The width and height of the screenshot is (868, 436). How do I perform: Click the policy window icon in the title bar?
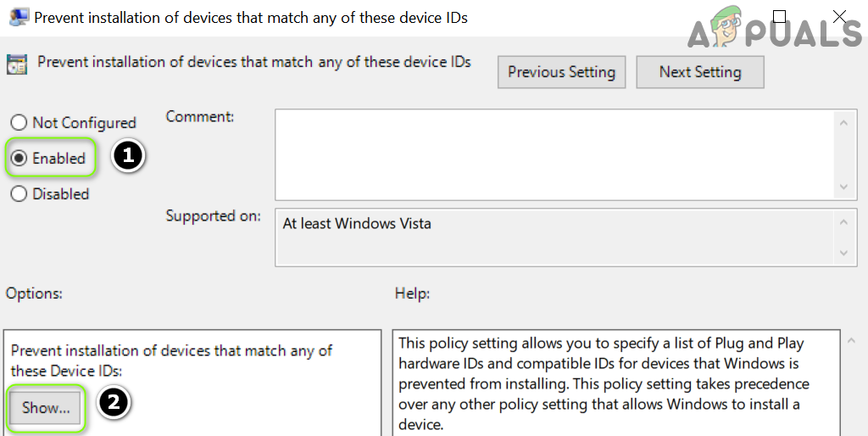click(17, 17)
